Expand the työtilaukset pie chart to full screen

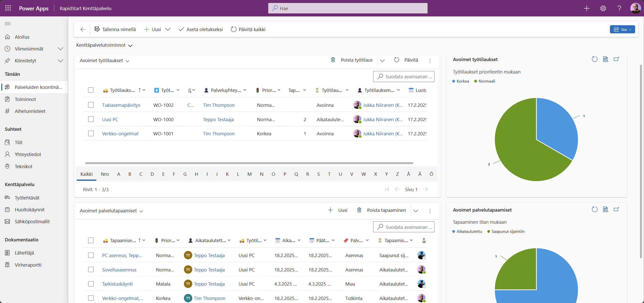[x=616, y=59]
